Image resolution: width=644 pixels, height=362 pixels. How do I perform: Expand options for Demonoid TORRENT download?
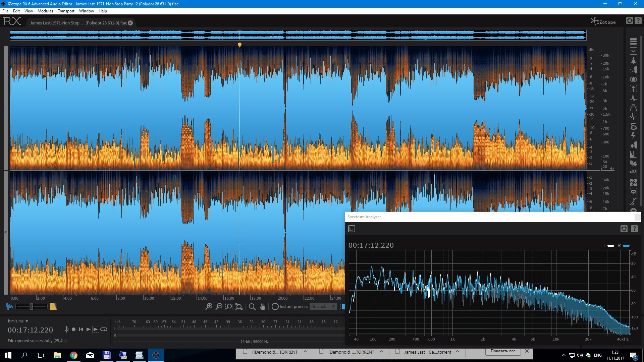click(x=305, y=352)
